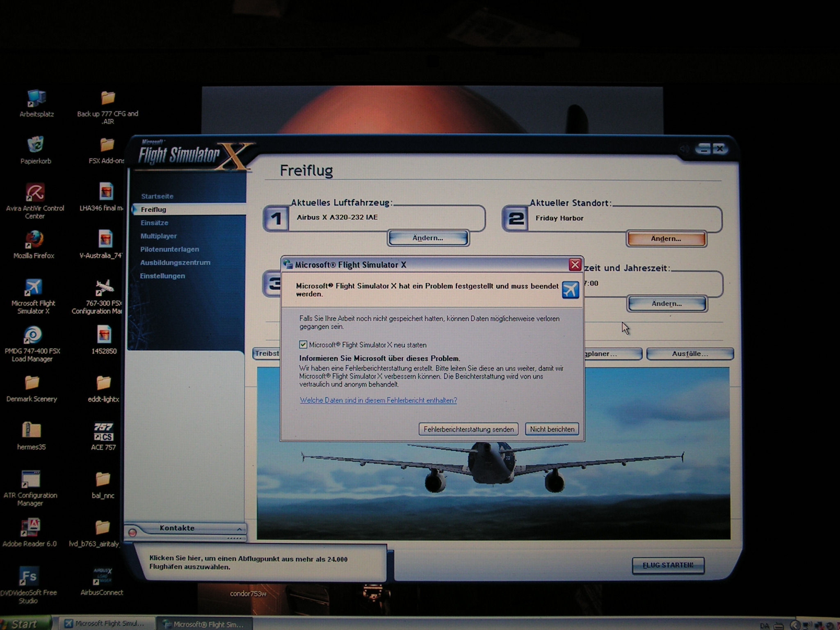The height and width of the screenshot is (630, 840).
Task: Click the step 2 location number badge
Action: click(x=516, y=219)
